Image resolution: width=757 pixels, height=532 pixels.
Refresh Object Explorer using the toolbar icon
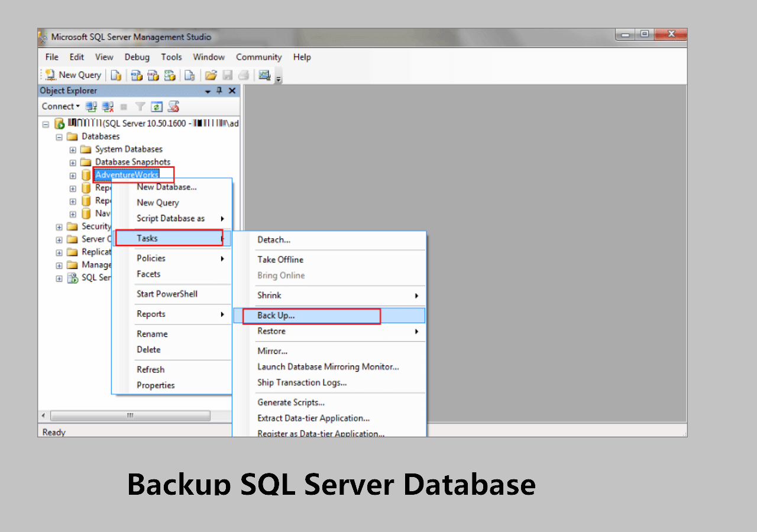(x=157, y=107)
